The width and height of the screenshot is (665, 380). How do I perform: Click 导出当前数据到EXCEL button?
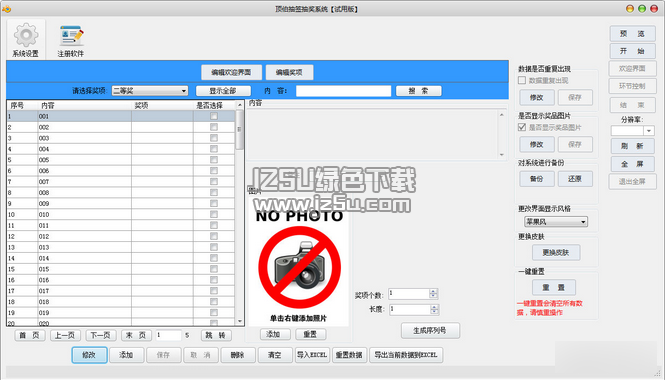tap(406, 355)
